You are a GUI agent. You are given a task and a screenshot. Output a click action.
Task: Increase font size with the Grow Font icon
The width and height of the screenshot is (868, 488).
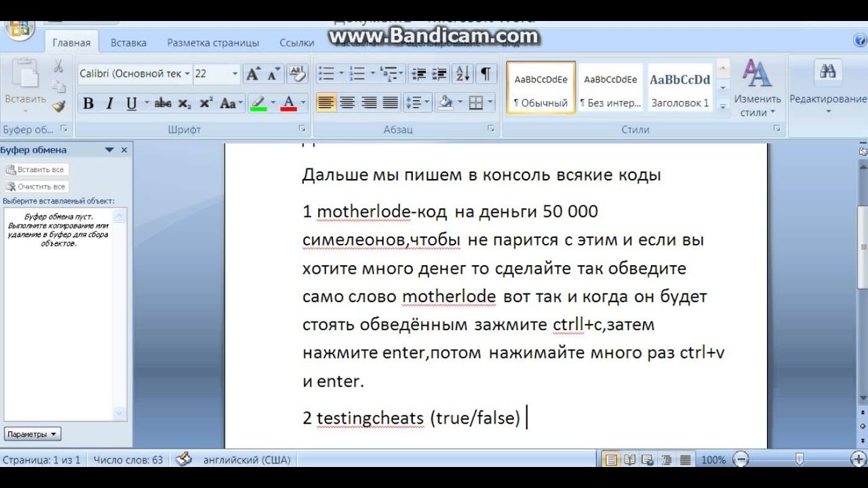253,74
